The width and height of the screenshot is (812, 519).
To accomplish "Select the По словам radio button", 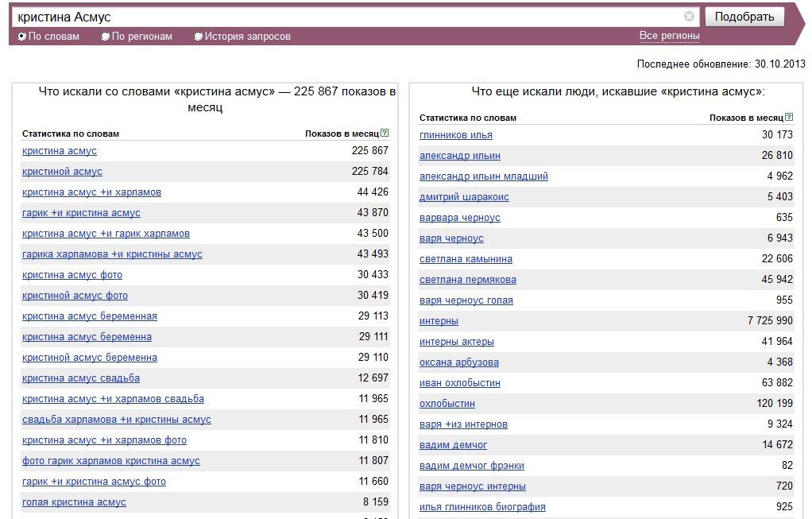I will pos(21,37).
